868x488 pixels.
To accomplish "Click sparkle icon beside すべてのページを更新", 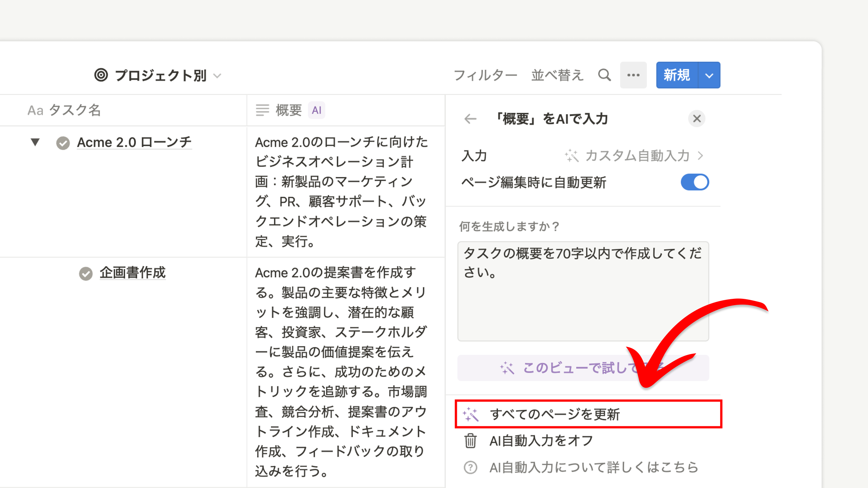I will [x=471, y=414].
